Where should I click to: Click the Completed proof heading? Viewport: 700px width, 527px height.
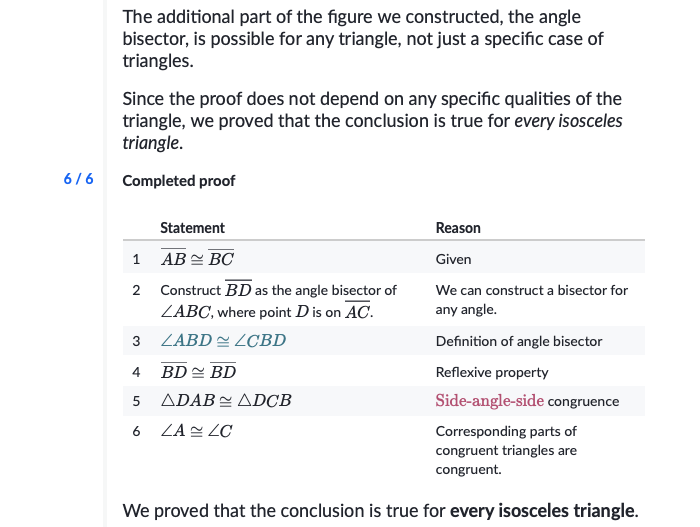pyautogui.click(x=179, y=181)
